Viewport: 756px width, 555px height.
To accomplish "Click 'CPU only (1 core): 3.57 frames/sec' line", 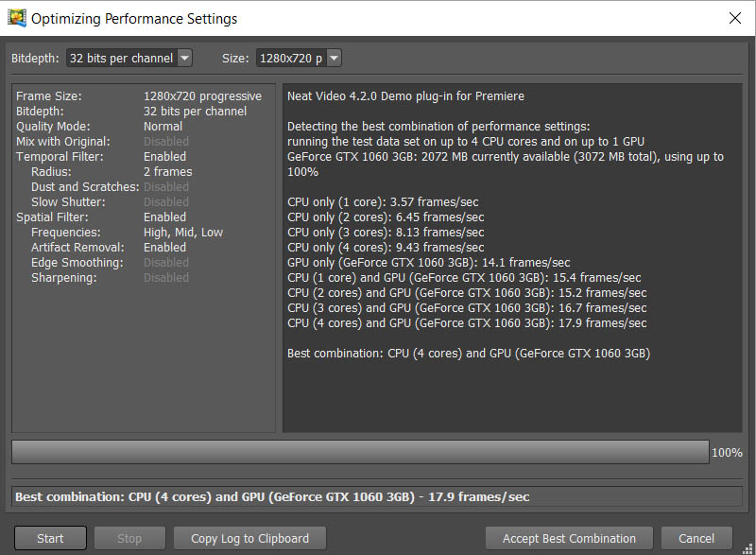I will click(383, 202).
